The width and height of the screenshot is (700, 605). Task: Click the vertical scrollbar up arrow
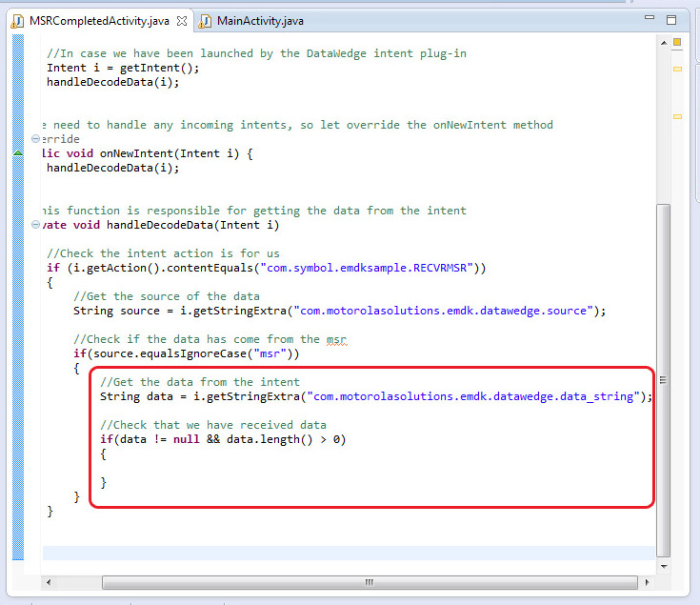point(663,41)
